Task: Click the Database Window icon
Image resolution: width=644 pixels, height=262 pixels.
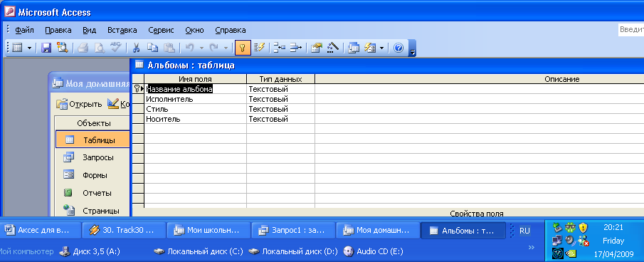Action: coord(353,48)
